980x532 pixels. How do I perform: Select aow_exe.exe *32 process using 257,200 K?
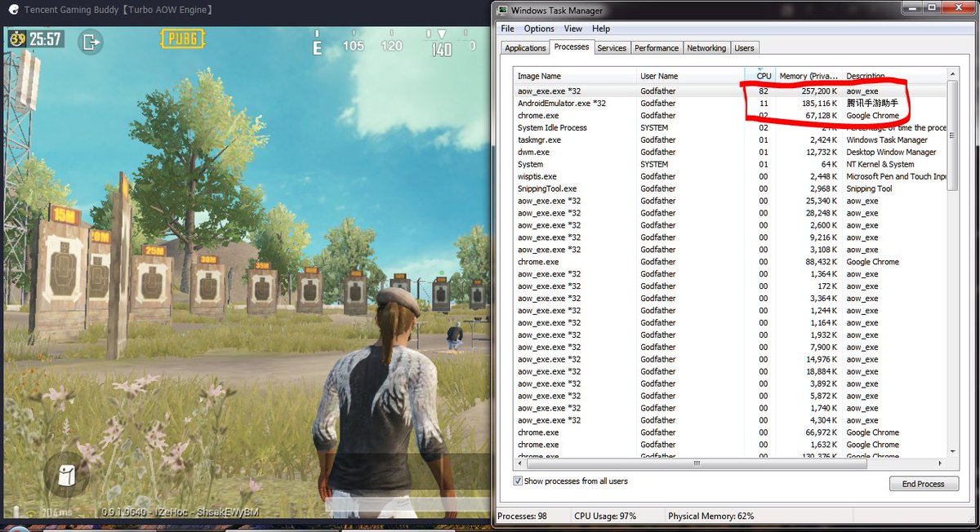pos(730,91)
